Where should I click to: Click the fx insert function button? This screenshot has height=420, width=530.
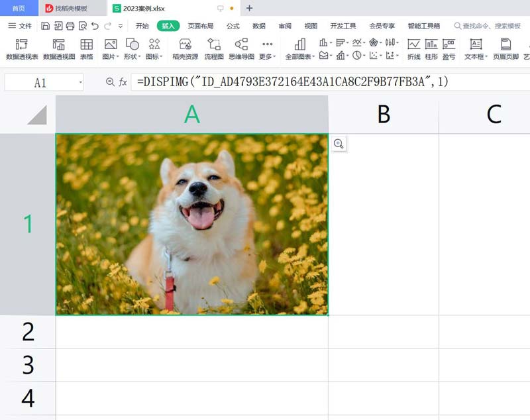[123, 81]
